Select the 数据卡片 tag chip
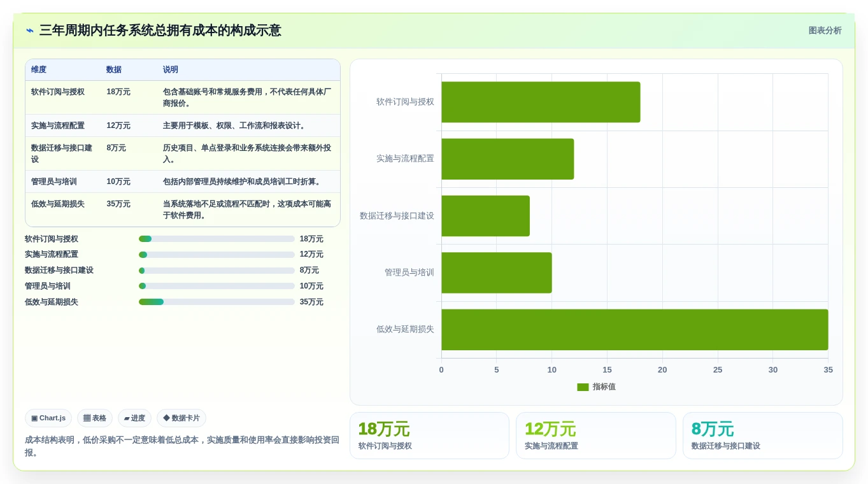868x484 pixels. click(x=181, y=418)
